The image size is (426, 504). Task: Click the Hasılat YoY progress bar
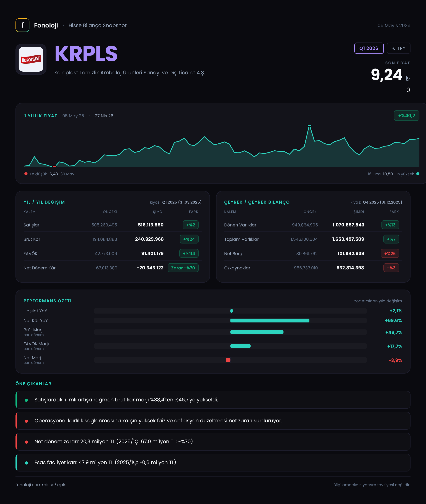click(x=230, y=311)
